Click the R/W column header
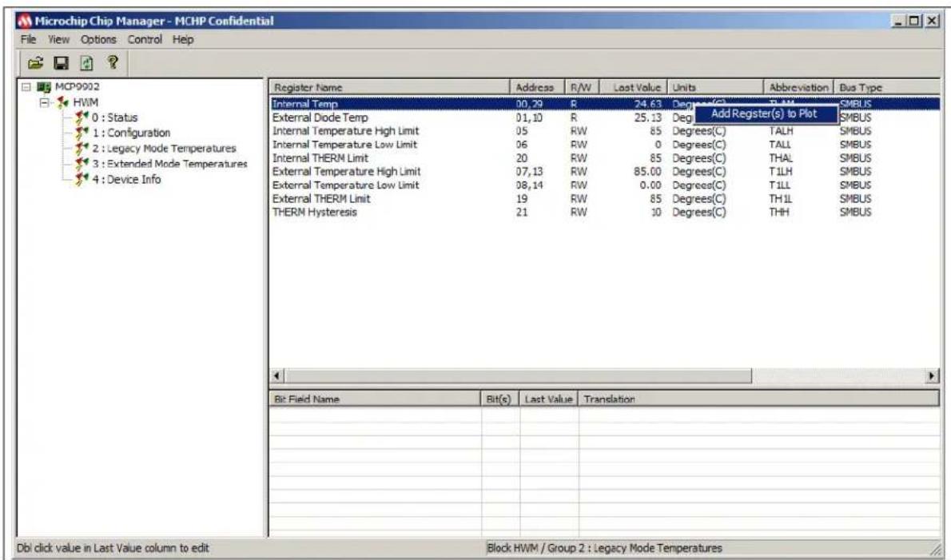Image resolution: width=951 pixels, height=560 pixels. (x=583, y=88)
